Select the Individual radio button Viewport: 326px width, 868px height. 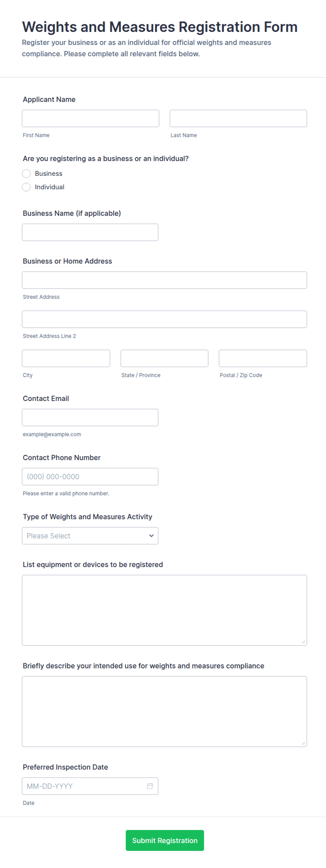coord(26,187)
